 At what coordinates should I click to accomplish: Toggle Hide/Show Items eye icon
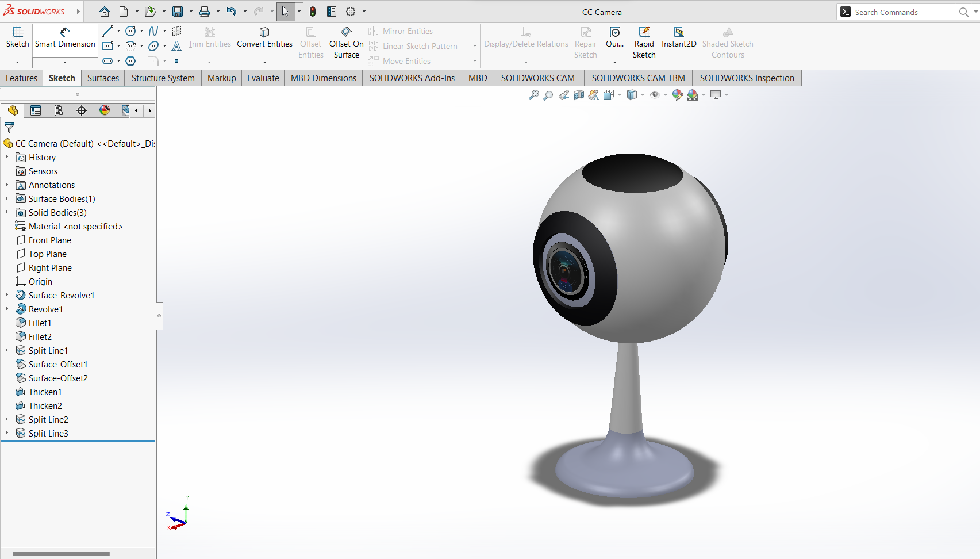(x=654, y=95)
